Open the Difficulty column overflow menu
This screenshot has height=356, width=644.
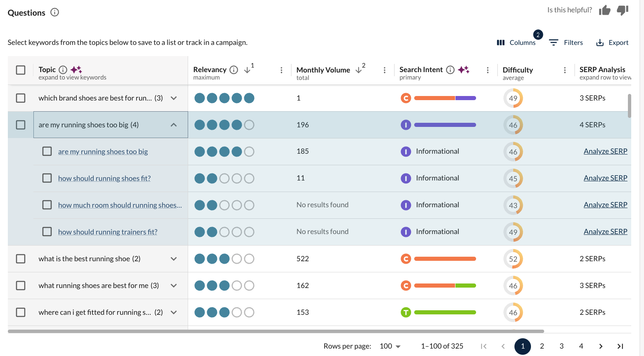point(565,70)
